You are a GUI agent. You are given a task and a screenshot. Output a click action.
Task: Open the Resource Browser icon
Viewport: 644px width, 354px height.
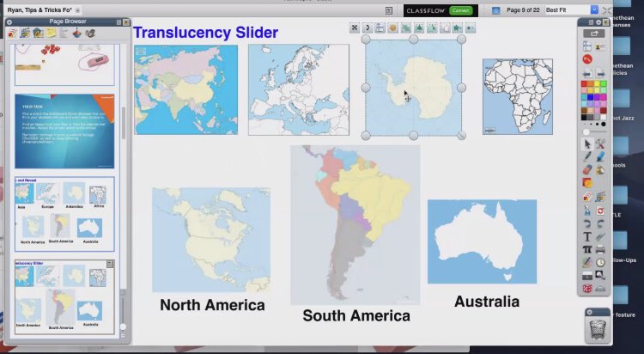(25, 33)
